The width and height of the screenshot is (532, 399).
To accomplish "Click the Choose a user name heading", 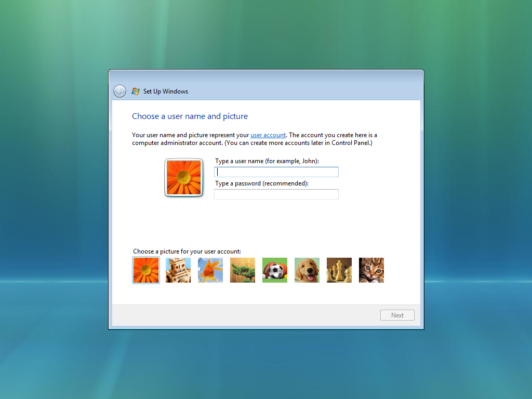I will pos(190,116).
